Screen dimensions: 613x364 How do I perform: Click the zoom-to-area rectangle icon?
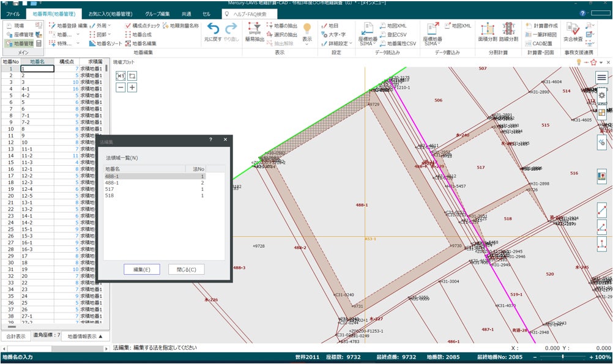click(x=132, y=76)
